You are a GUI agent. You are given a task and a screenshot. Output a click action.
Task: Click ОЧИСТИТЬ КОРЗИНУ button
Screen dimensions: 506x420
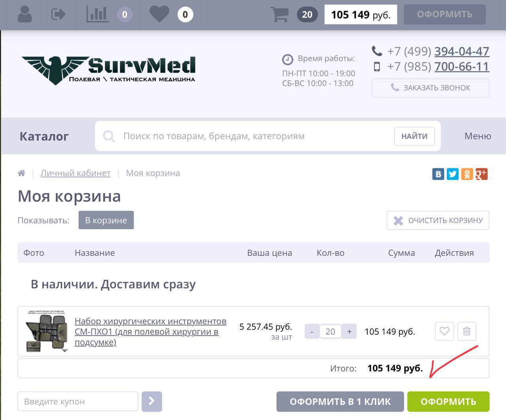438,220
